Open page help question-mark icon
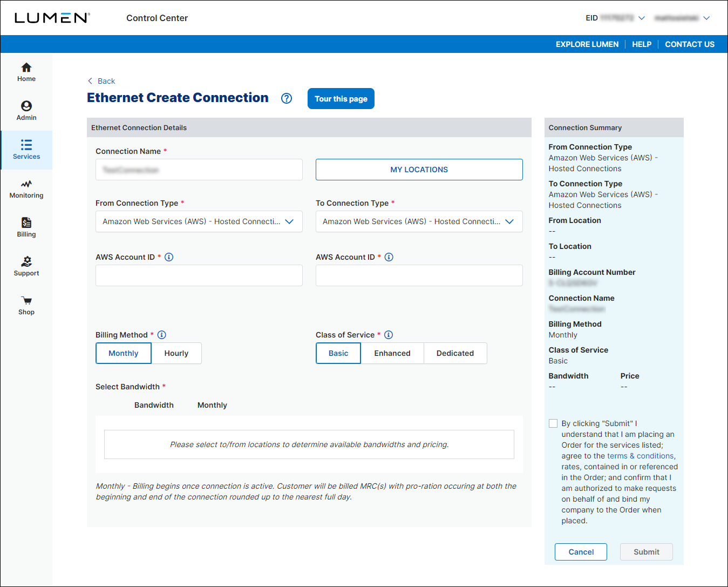The height and width of the screenshot is (587, 728). [x=287, y=98]
